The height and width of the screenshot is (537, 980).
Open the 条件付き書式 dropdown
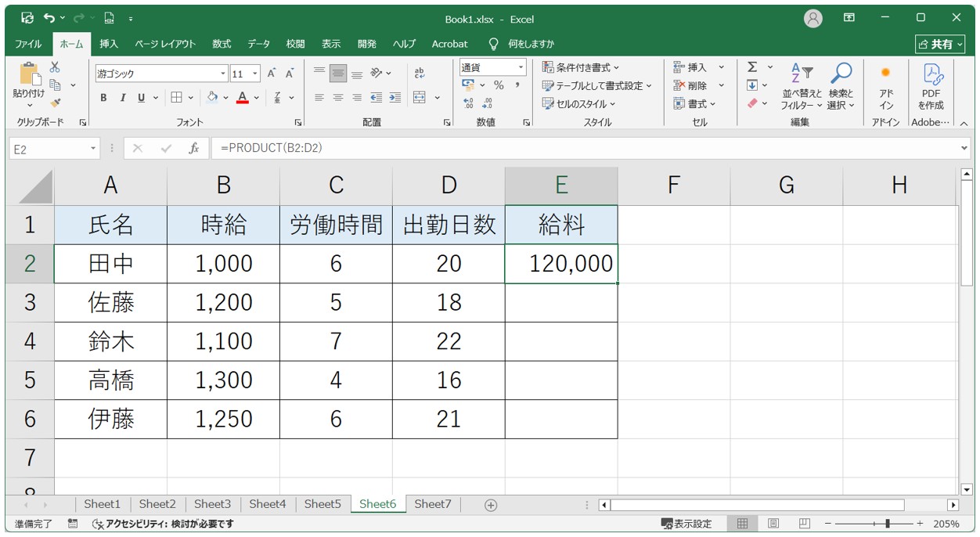point(581,67)
